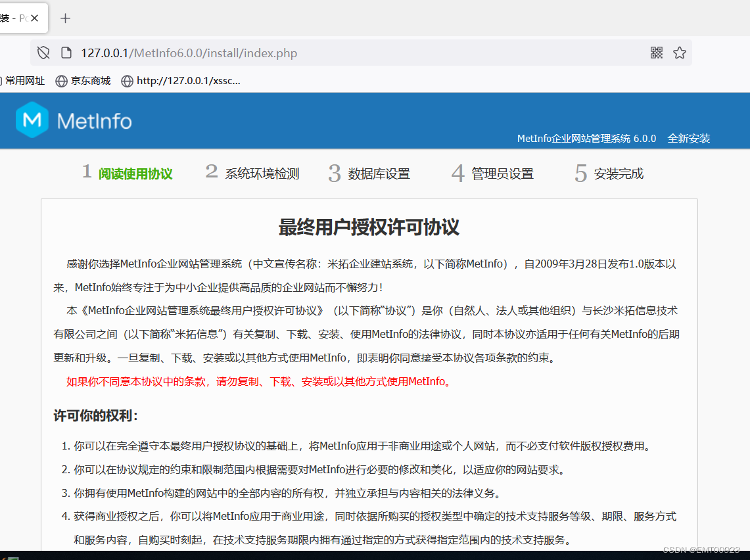Open the QR code icon in address bar
This screenshot has width=750, height=560.
(657, 53)
